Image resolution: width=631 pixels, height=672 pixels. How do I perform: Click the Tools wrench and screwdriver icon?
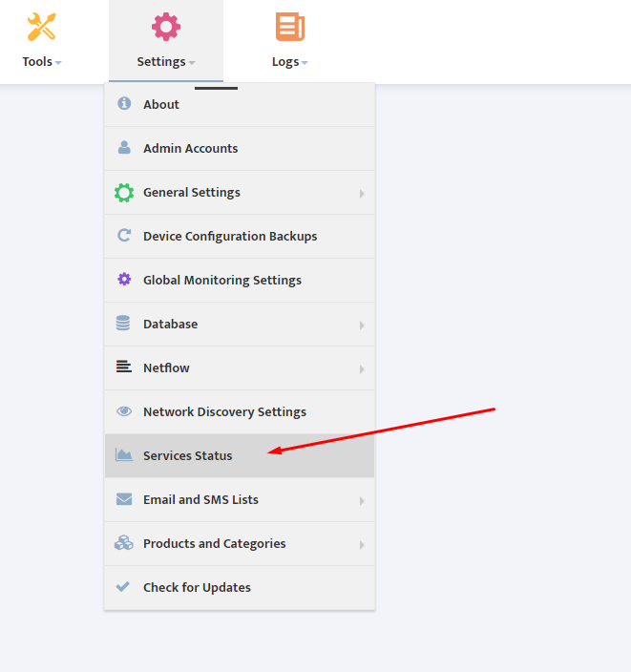pyautogui.click(x=42, y=27)
